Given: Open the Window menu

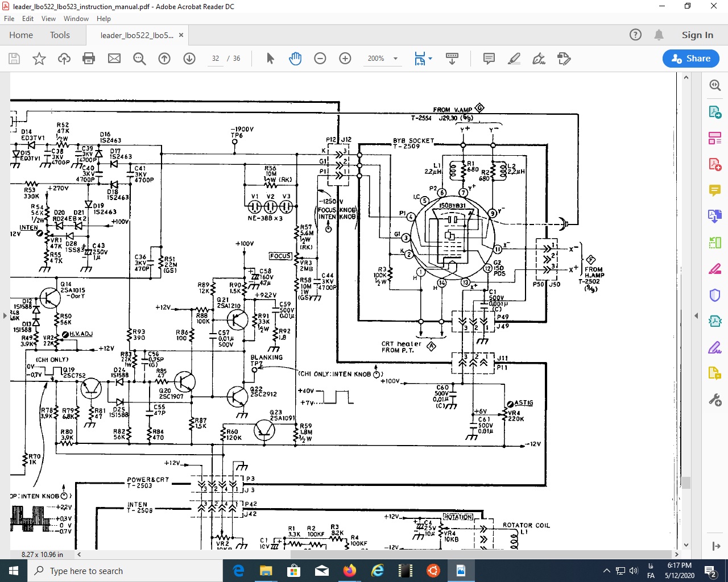Looking at the screenshot, I should click(x=76, y=19).
